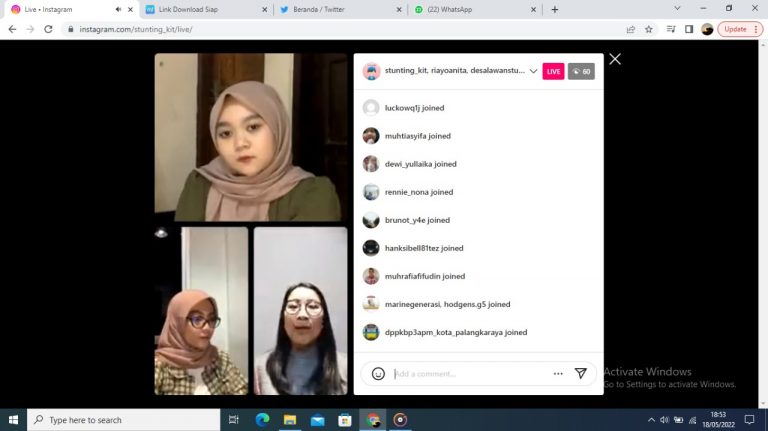Reload the Instagram page
This screenshot has height=431, width=768.
(x=48, y=29)
